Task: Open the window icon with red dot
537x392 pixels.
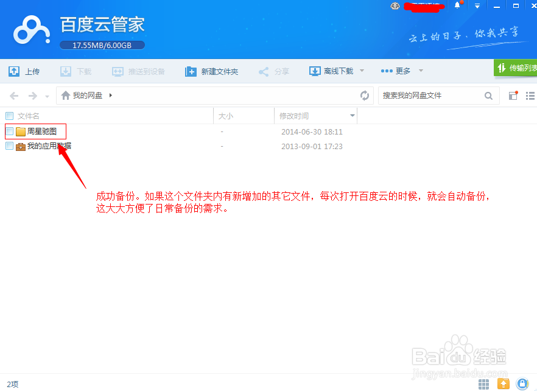Action: pyautogui.click(x=513, y=96)
